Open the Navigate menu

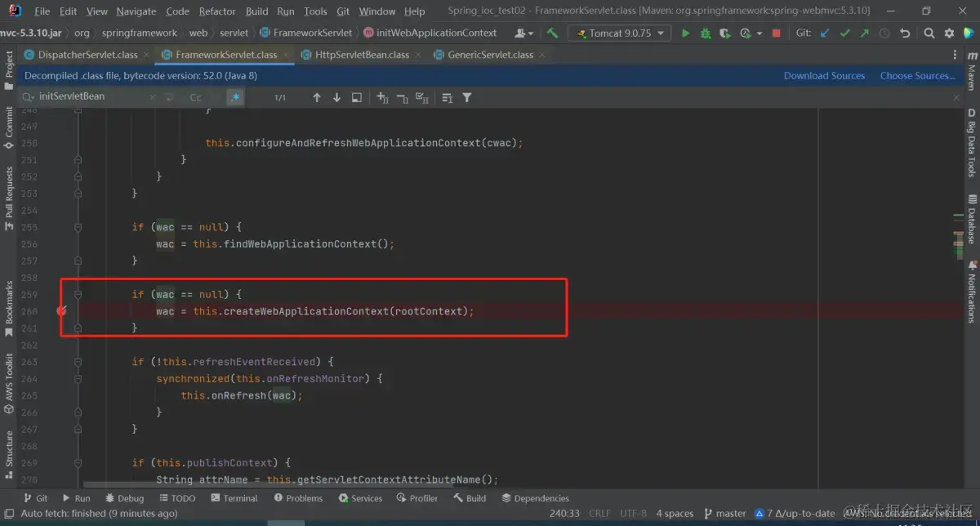pyautogui.click(x=136, y=11)
